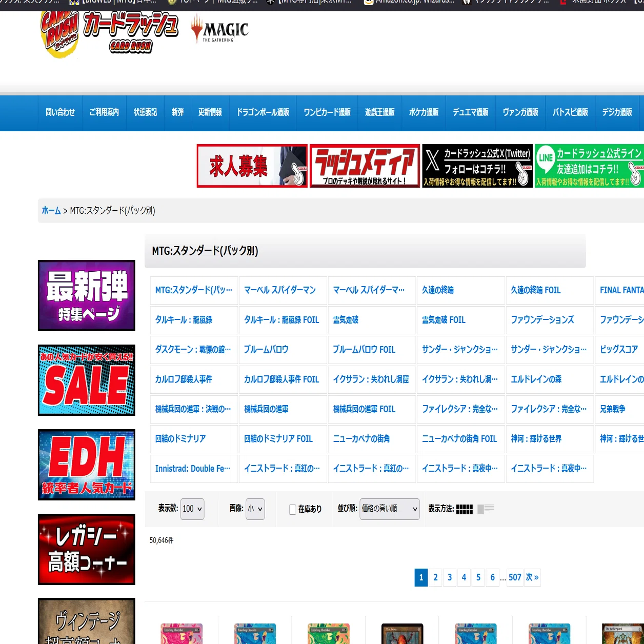
Task: Open 新弾 in the navigation bar
Action: tap(177, 112)
